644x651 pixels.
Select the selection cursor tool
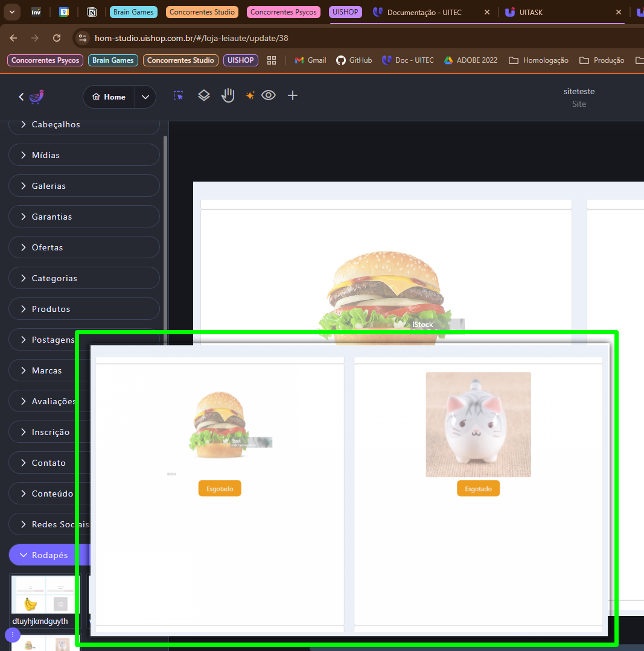178,95
